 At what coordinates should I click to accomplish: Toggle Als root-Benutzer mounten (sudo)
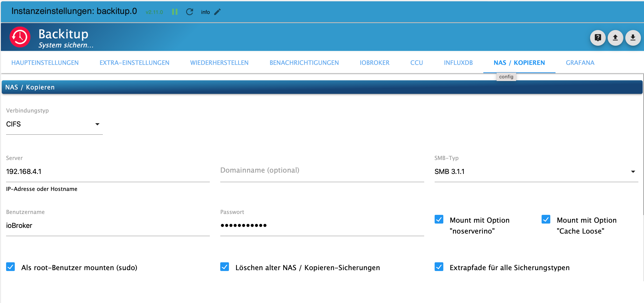click(x=10, y=267)
